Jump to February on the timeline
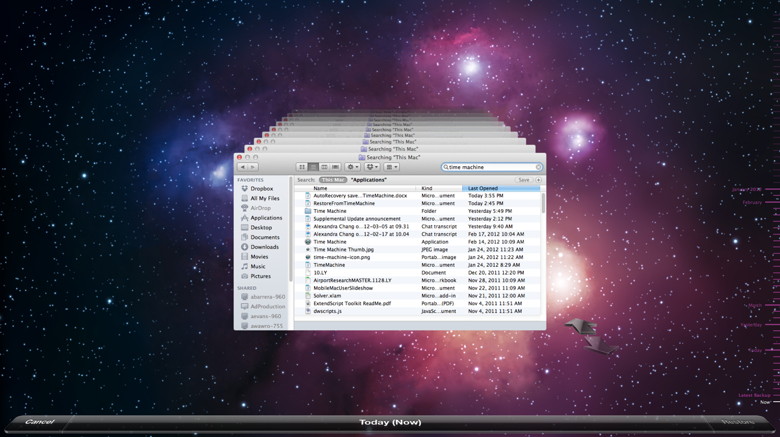The height and width of the screenshot is (437, 780). (752, 203)
